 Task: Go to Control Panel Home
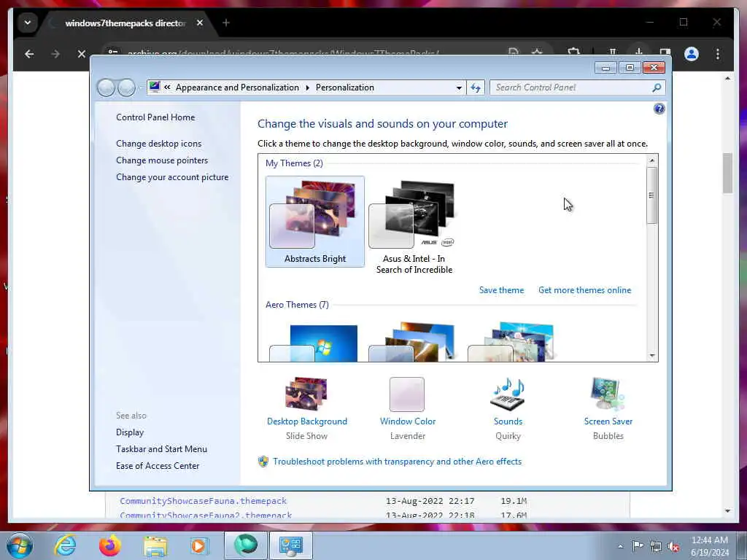click(x=155, y=117)
